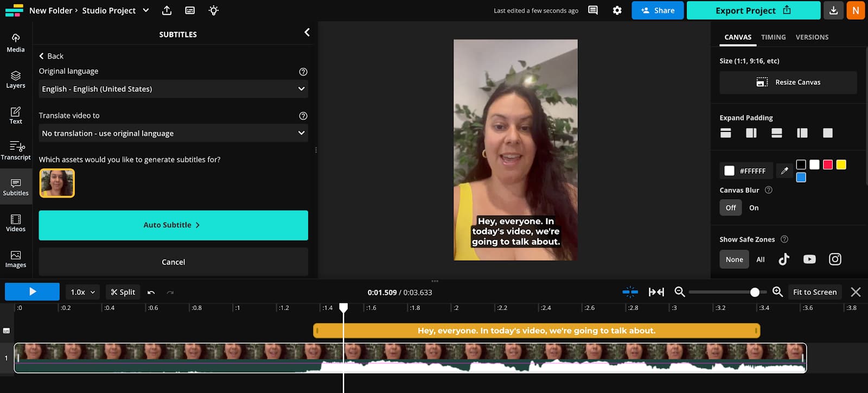Choose the red canvas color swatch

tap(827, 164)
